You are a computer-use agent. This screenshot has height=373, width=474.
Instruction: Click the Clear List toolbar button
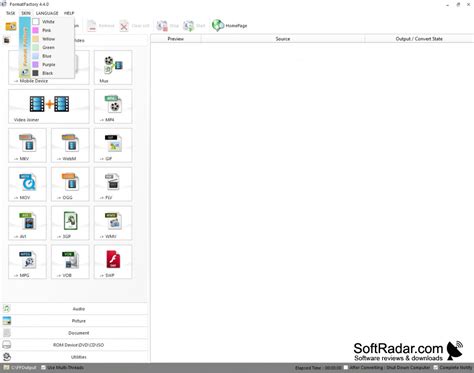pyautogui.click(x=135, y=26)
